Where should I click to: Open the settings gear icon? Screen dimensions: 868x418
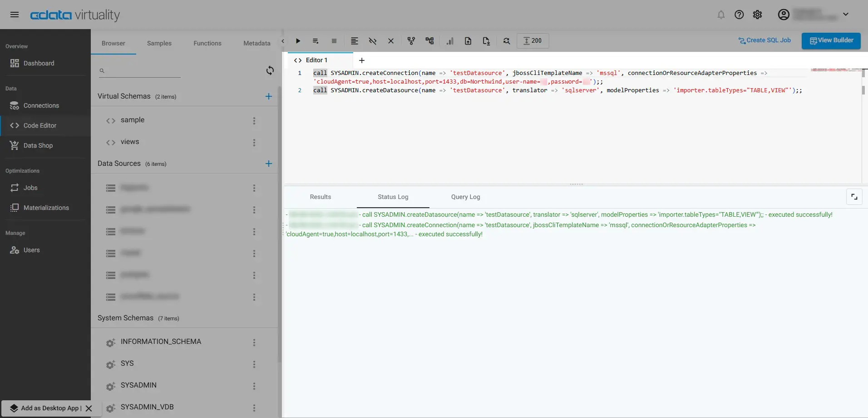757,15
